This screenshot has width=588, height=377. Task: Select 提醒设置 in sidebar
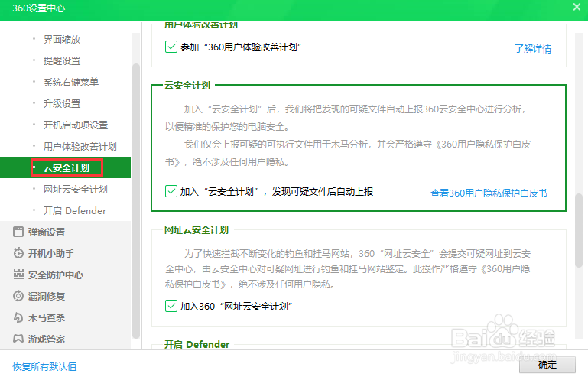[62, 60]
